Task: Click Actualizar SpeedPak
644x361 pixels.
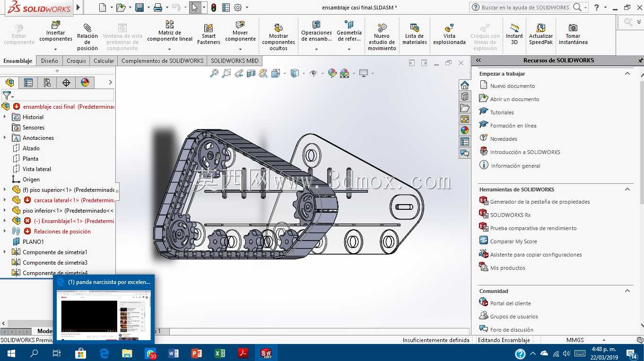Action: pyautogui.click(x=541, y=34)
